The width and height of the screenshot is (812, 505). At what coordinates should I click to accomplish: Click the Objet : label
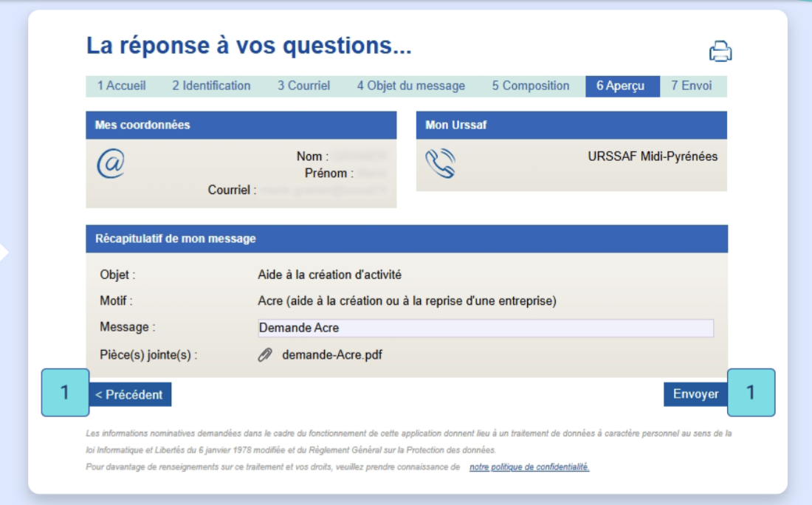117,275
